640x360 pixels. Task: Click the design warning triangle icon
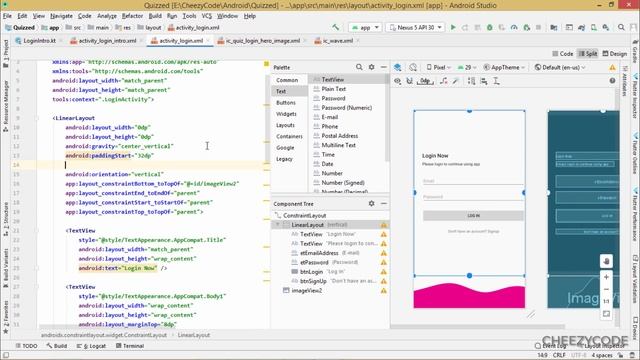tap(612, 67)
